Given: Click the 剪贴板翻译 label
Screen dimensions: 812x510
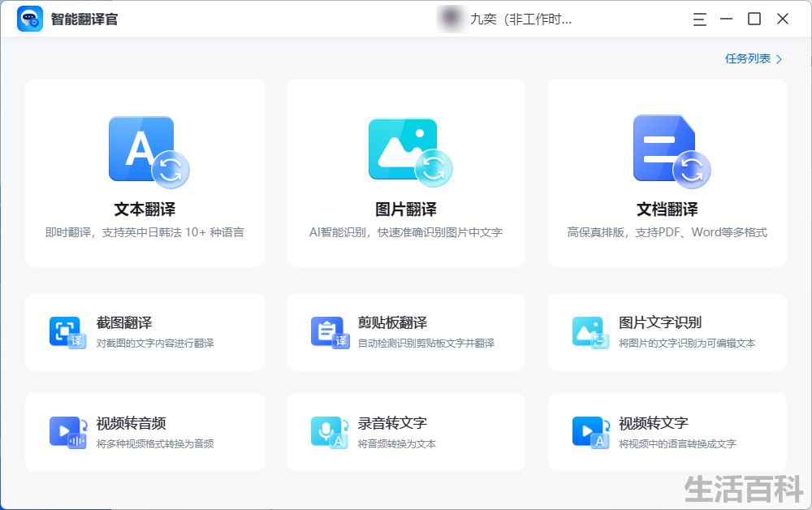Looking at the screenshot, I should pos(392,322).
